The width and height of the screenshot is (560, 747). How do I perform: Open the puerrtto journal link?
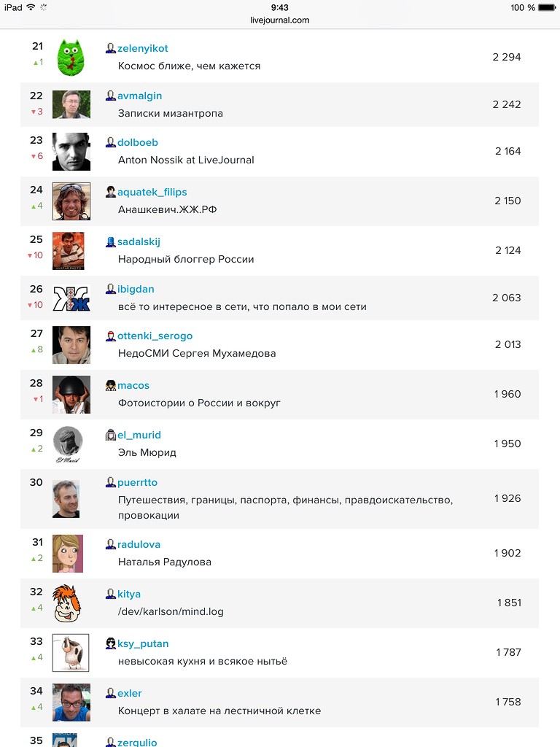pos(137,482)
